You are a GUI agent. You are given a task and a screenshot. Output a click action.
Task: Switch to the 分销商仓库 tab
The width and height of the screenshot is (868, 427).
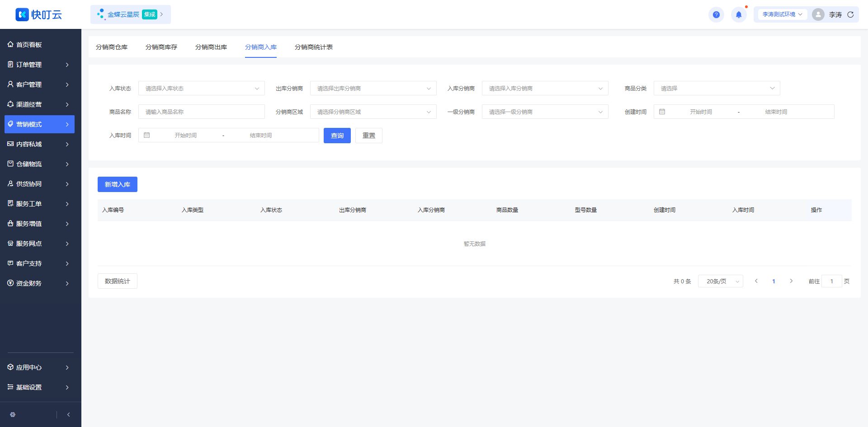point(112,47)
